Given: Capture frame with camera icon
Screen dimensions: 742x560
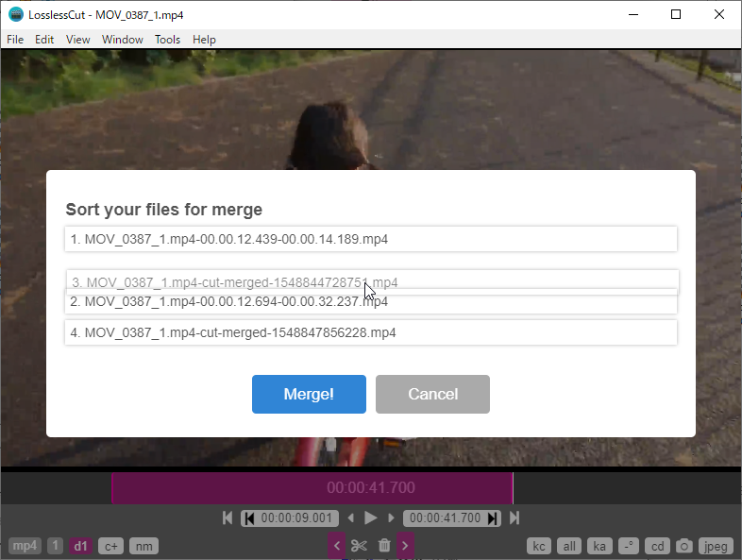Looking at the screenshot, I should pos(683,546).
